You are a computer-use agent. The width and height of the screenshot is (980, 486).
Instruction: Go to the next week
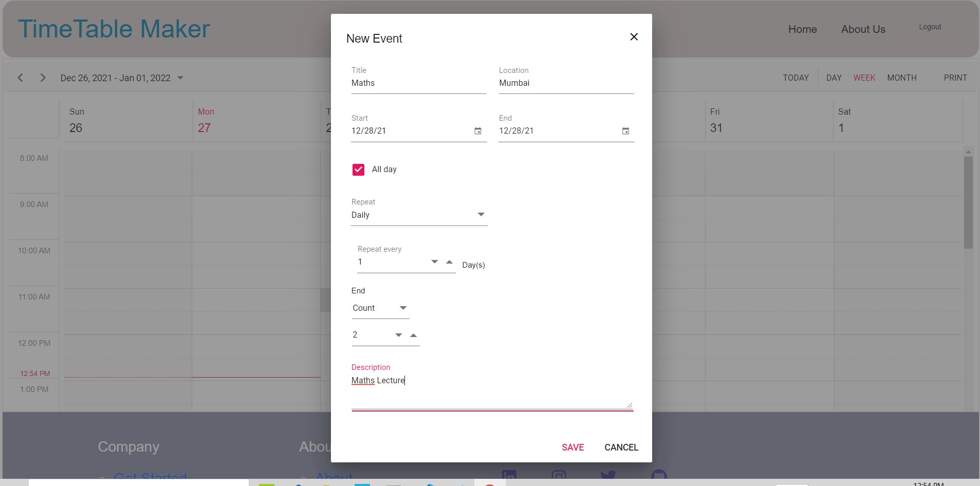(x=43, y=78)
